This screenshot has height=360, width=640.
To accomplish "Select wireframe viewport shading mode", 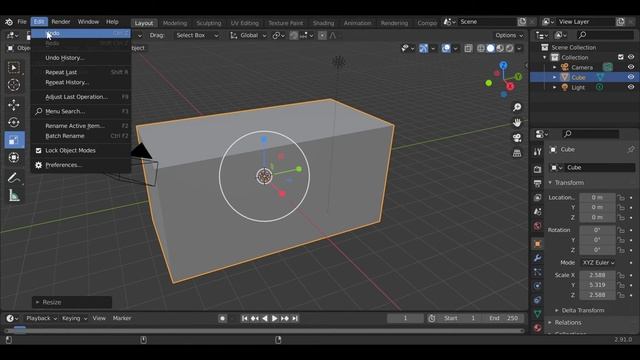I will pos(481,48).
